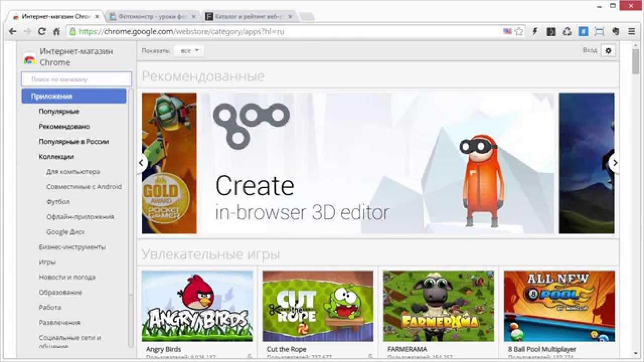The width and height of the screenshot is (644, 362).
Task: Switch to the Каталог и рейтинг веб-сайтов tab
Action: (x=250, y=17)
